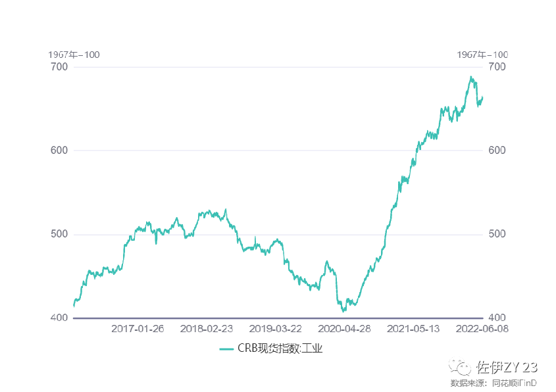Select the 2017-01-26 date label

tap(137, 328)
